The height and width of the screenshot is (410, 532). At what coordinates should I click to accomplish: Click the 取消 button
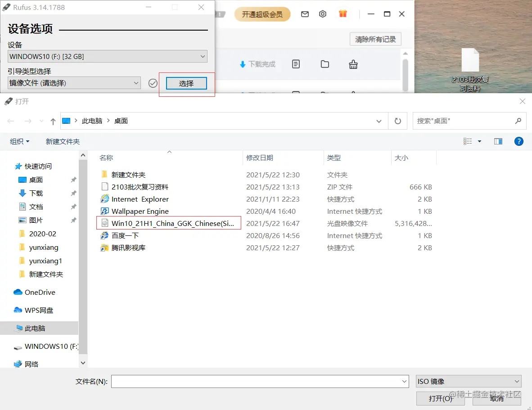click(x=497, y=398)
